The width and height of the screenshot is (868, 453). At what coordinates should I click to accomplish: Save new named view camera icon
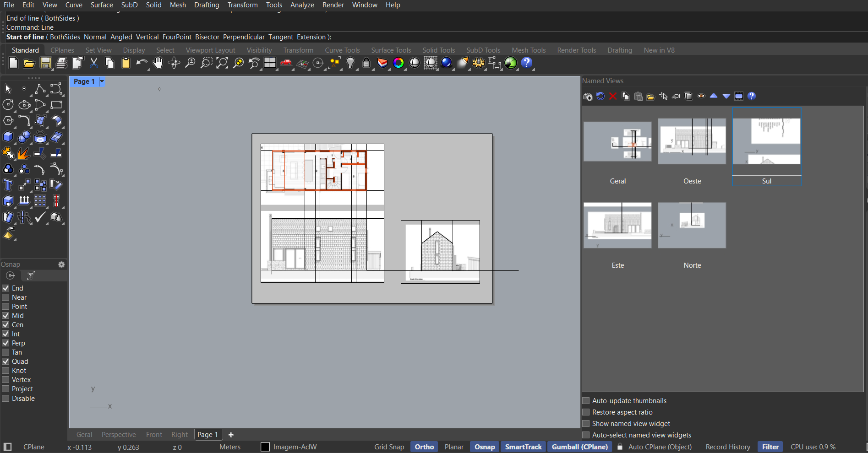[x=588, y=96]
